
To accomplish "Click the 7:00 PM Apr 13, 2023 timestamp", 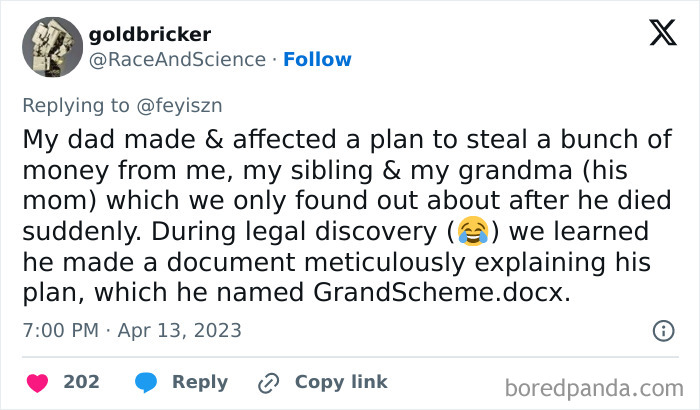I will 132,330.
